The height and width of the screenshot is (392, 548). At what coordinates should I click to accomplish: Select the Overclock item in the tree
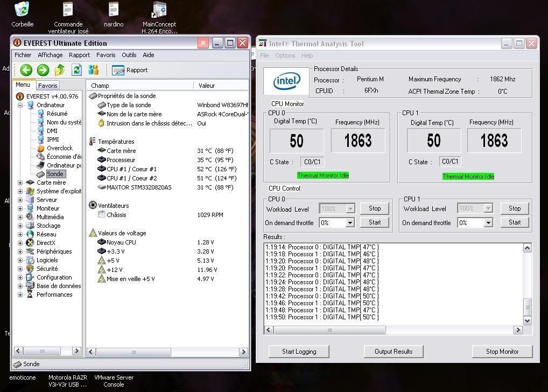pyautogui.click(x=59, y=148)
